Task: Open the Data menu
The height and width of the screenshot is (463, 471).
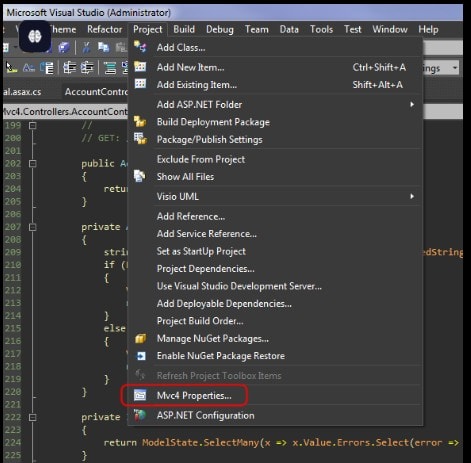Action: point(289,29)
